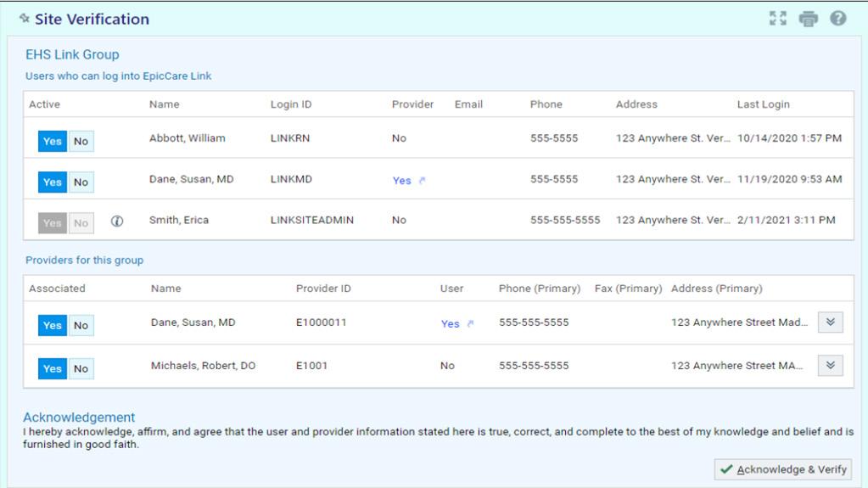Click the Last Login column header
The width and height of the screenshot is (868, 488).
point(764,104)
